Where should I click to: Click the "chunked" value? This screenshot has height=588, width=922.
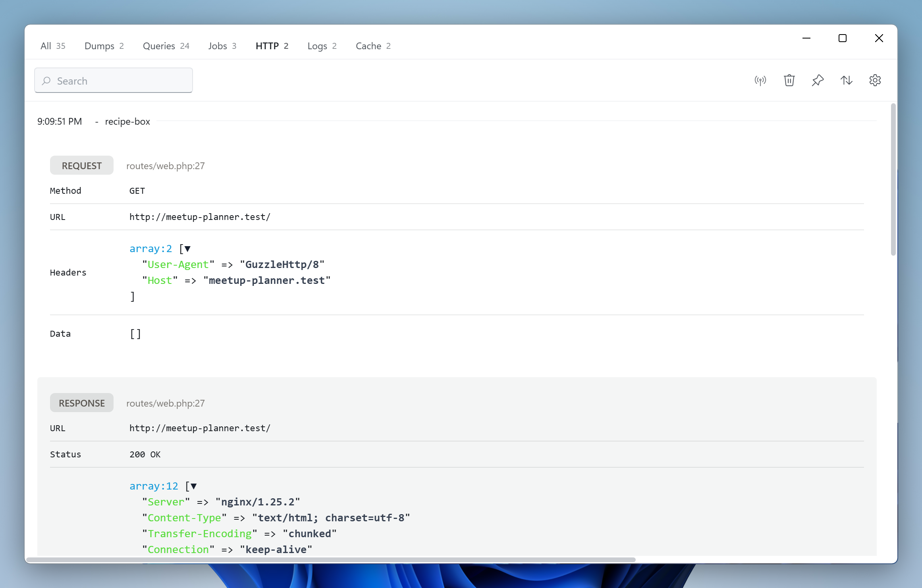tap(310, 534)
